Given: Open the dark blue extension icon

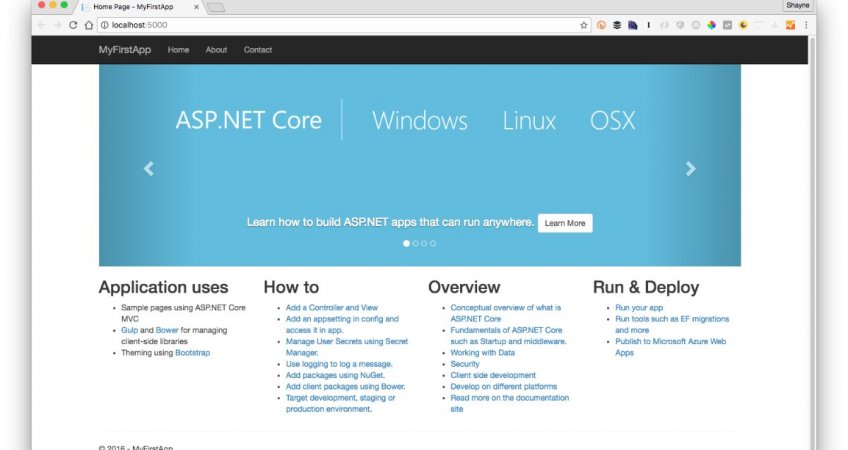Looking at the screenshot, I should (633, 25).
